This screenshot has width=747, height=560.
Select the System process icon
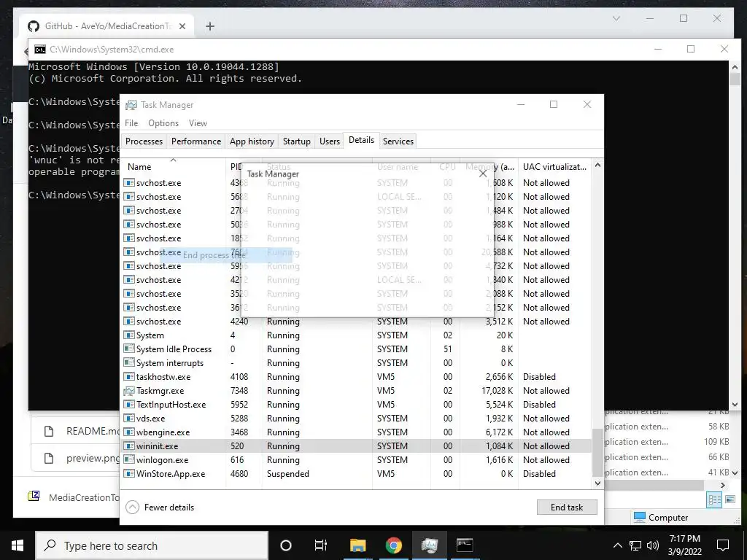tap(128, 335)
